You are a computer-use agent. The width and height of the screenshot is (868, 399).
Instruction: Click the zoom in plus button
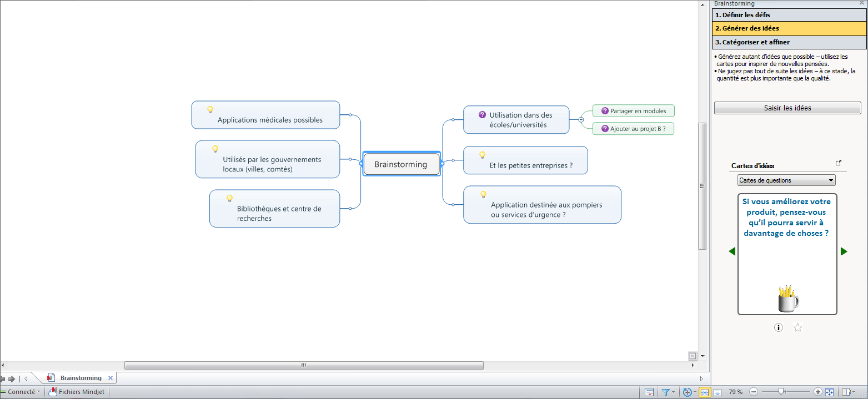pyautogui.click(x=817, y=392)
